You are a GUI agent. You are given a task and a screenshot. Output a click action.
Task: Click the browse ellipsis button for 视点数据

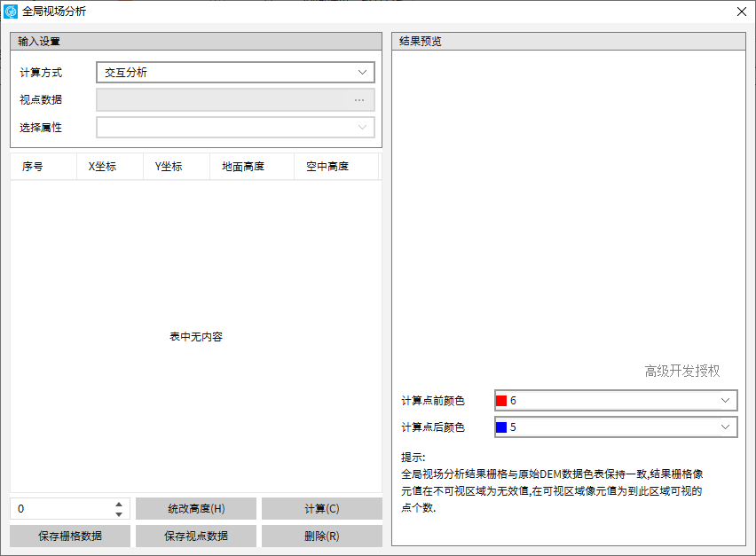359,100
